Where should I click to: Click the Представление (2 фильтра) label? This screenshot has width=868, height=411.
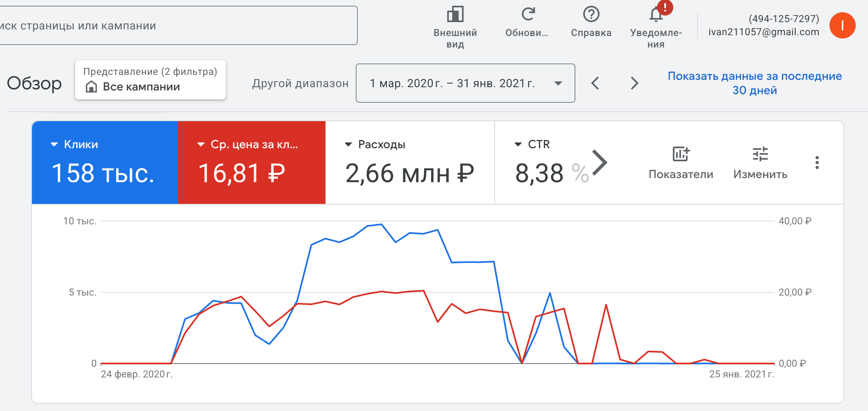(x=150, y=72)
